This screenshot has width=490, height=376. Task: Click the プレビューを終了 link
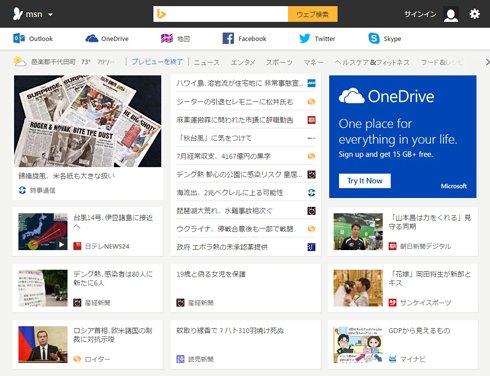point(157,62)
